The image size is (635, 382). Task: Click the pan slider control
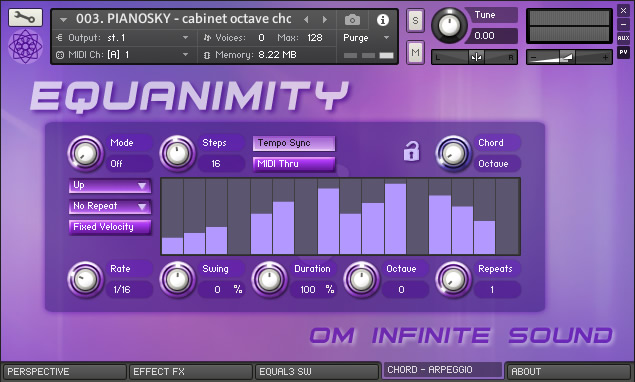coord(474,57)
